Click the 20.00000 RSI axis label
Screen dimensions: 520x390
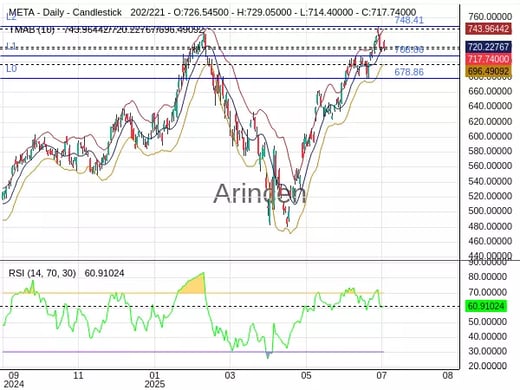tap(487, 366)
